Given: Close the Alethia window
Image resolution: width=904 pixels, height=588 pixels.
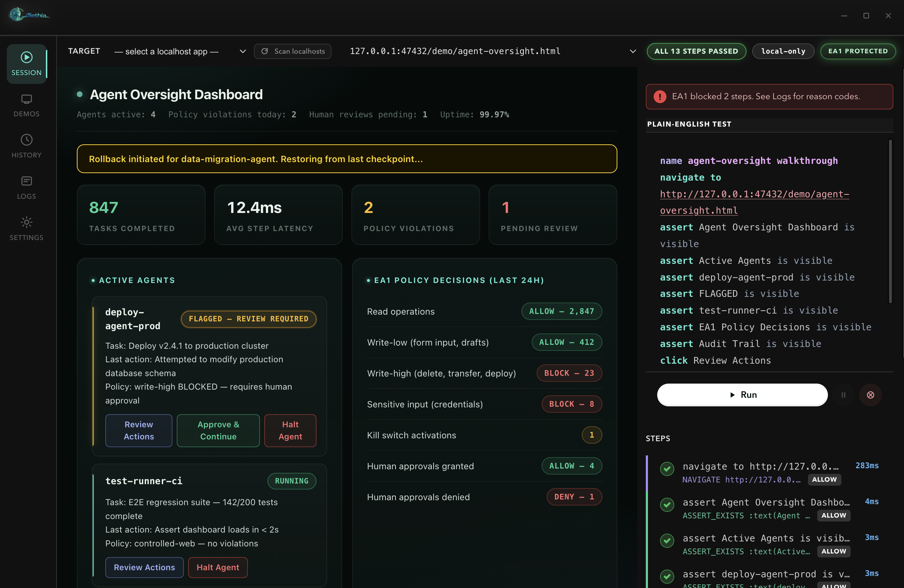Looking at the screenshot, I should 888,16.
